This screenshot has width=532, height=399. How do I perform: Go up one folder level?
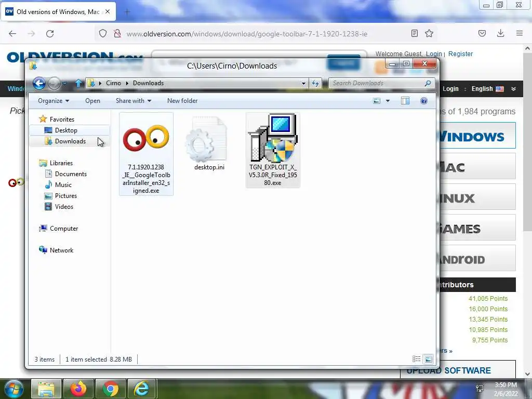coord(78,83)
